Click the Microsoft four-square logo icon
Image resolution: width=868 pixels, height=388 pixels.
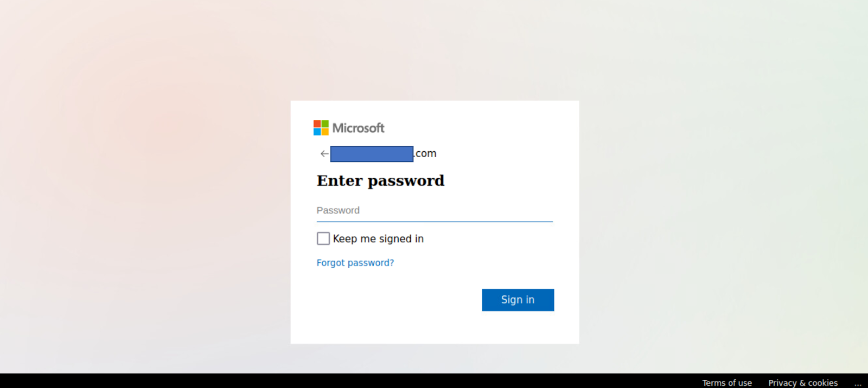tap(321, 128)
